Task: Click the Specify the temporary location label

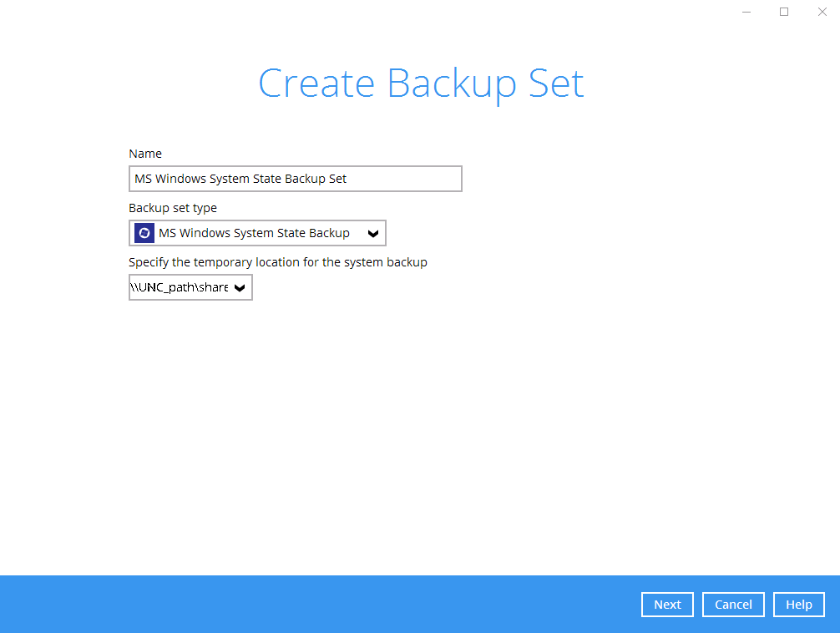Action: [x=277, y=262]
